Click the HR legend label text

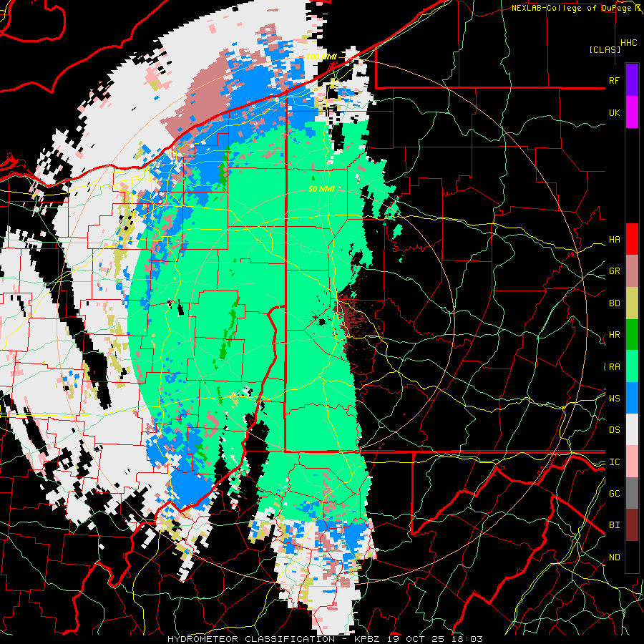(614, 335)
